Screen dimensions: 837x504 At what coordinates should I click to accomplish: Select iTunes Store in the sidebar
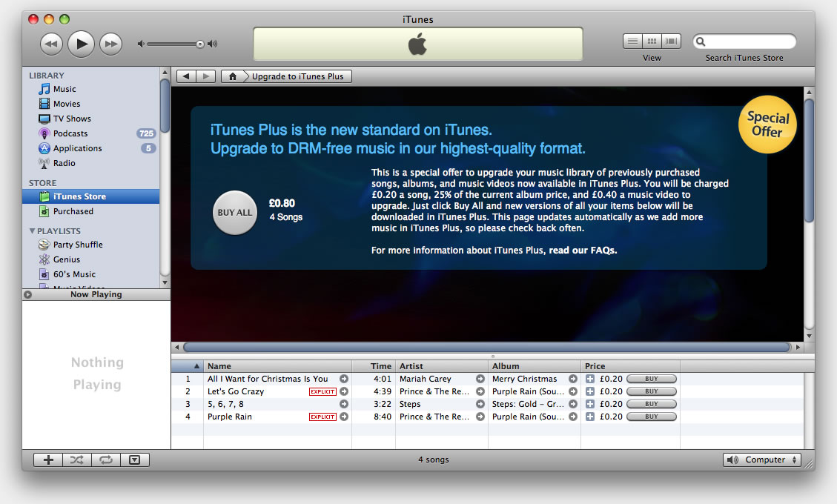[90, 196]
